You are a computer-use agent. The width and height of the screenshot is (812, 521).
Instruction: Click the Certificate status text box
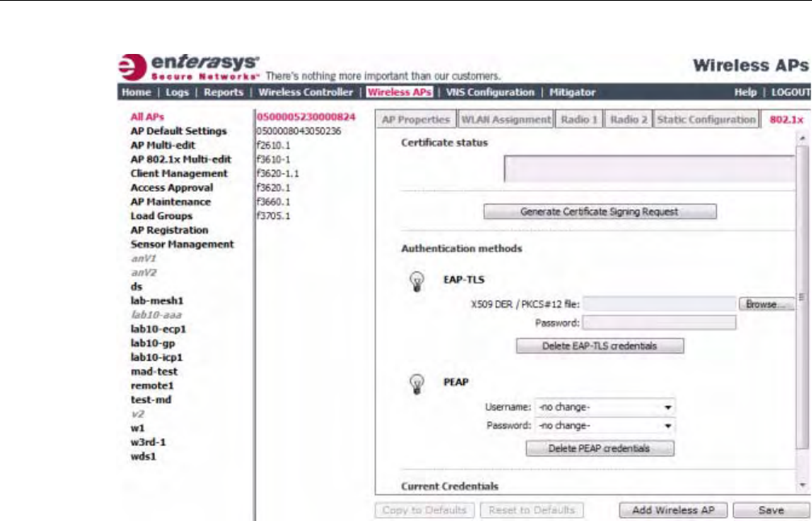coord(649,169)
